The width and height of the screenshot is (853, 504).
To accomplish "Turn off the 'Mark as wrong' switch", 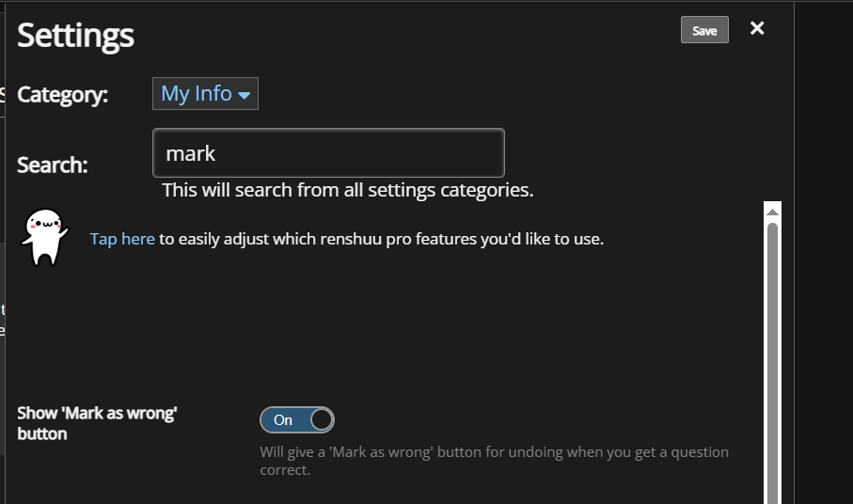I will click(297, 419).
